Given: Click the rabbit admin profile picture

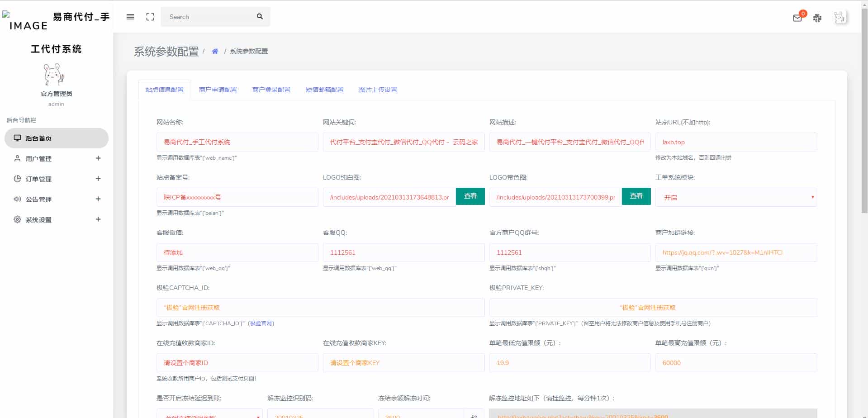Looking at the screenshot, I should pyautogui.click(x=54, y=75).
